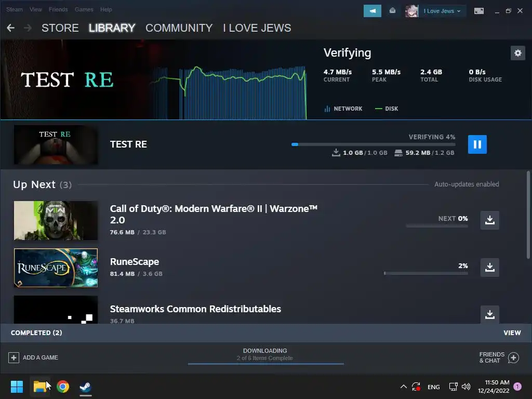The width and height of the screenshot is (532, 399).
Task: Open the Call of Duty thumbnail
Action: pyautogui.click(x=56, y=220)
